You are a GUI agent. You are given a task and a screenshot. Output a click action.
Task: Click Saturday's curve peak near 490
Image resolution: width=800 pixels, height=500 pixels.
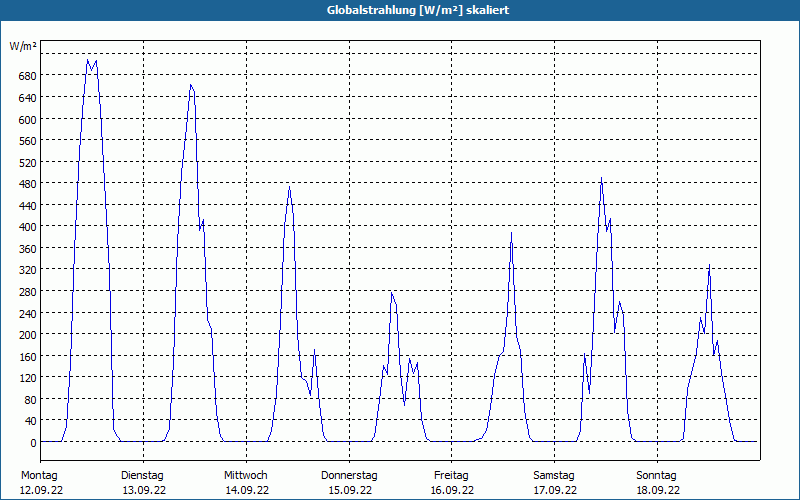coord(602,178)
